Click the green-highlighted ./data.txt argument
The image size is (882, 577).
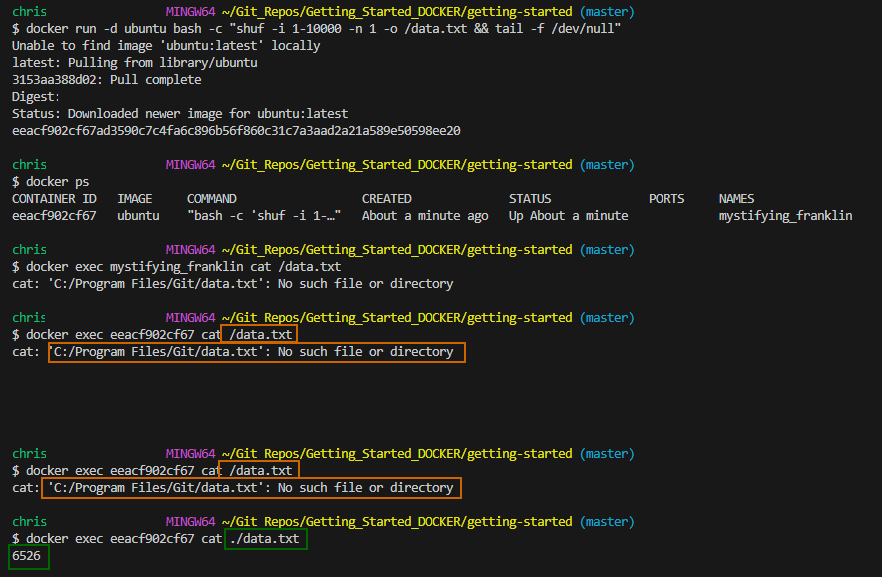(265, 538)
